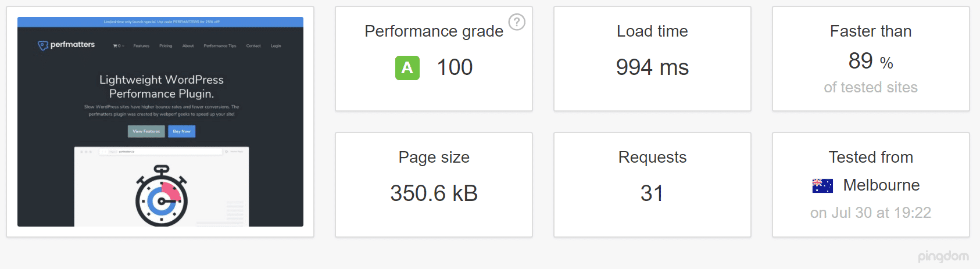Open the Pricing menu item in the preview
This screenshot has height=269, width=980.
166,46
